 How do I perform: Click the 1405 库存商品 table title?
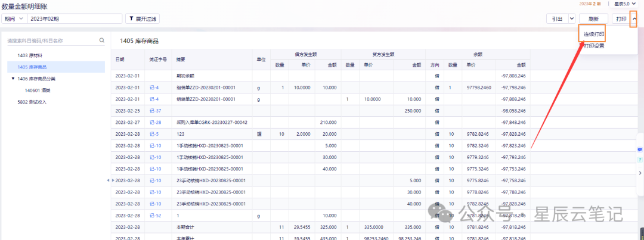coord(139,41)
